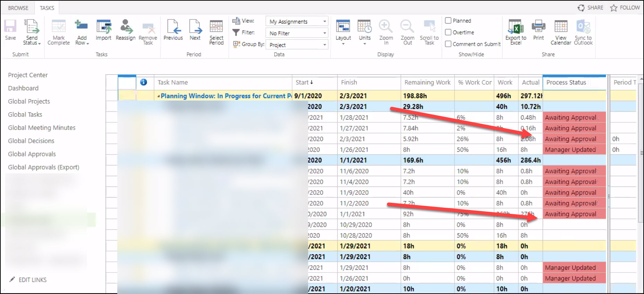Screen dimensions: 644x294
Task: Click the FOLLOW star button
Action: (625, 8)
